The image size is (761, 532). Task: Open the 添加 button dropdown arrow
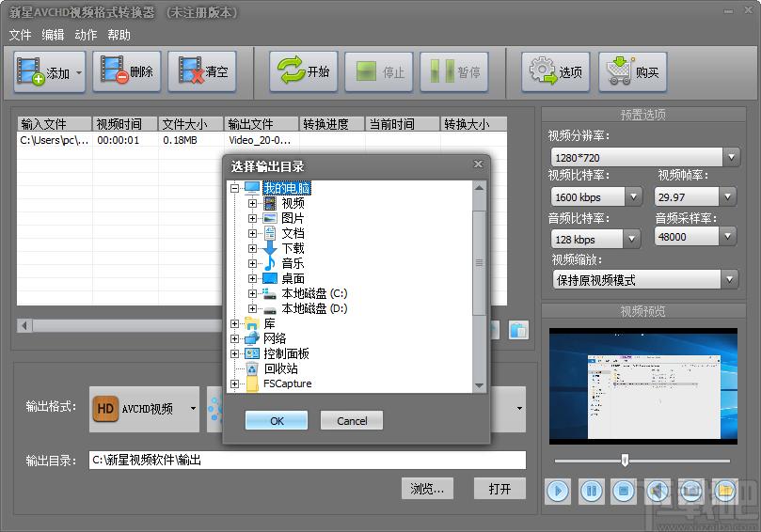(79, 72)
